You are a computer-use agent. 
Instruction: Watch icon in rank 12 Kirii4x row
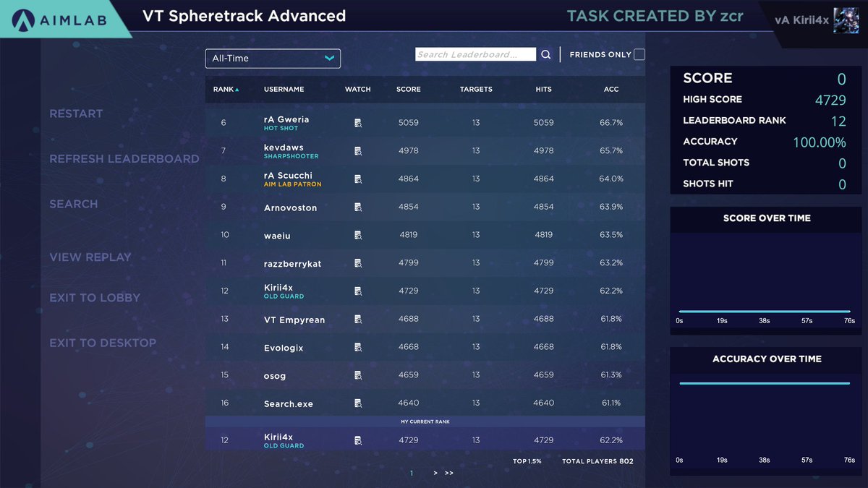tap(358, 291)
